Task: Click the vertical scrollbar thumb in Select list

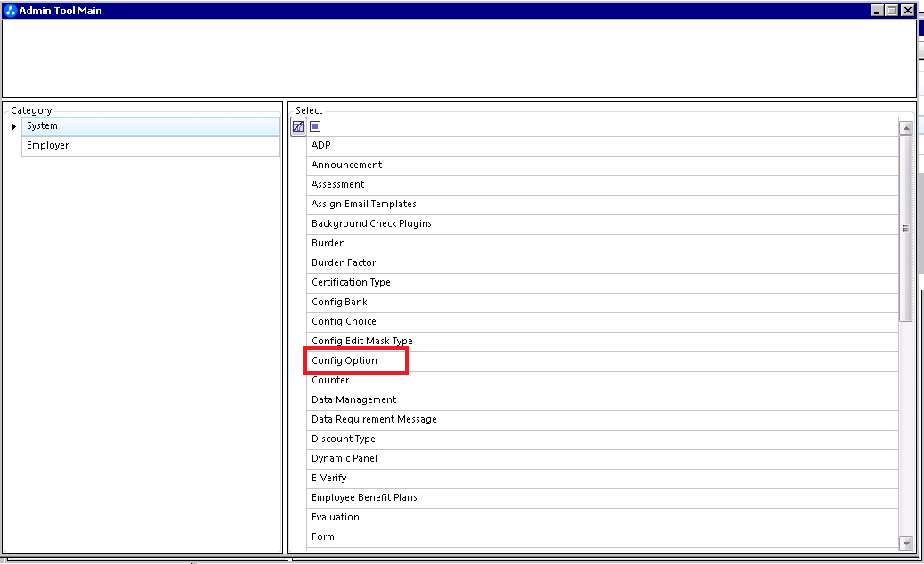Action: pyautogui.click(x=906, y=229)
